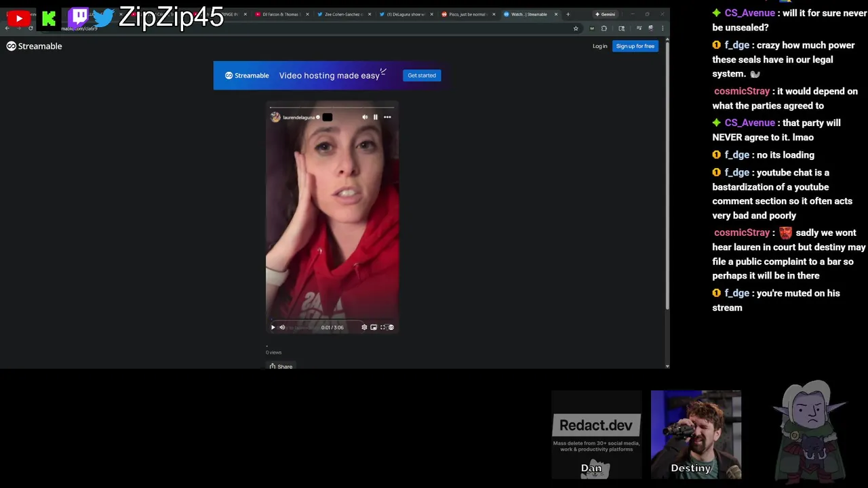Open the browser extensions puzzle icon
Image resolution: width=868 pixels, height=488 pixels.
click(604, 28)
